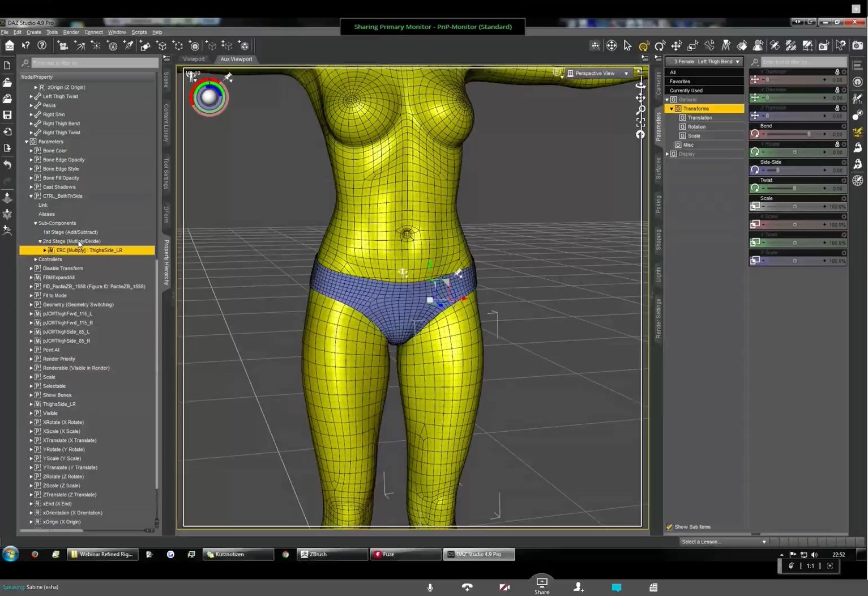Image resolution: width=868 pixels, height=596 pixels.
Task: Select the Rotation group in Parameters
Action: (696, 127)
